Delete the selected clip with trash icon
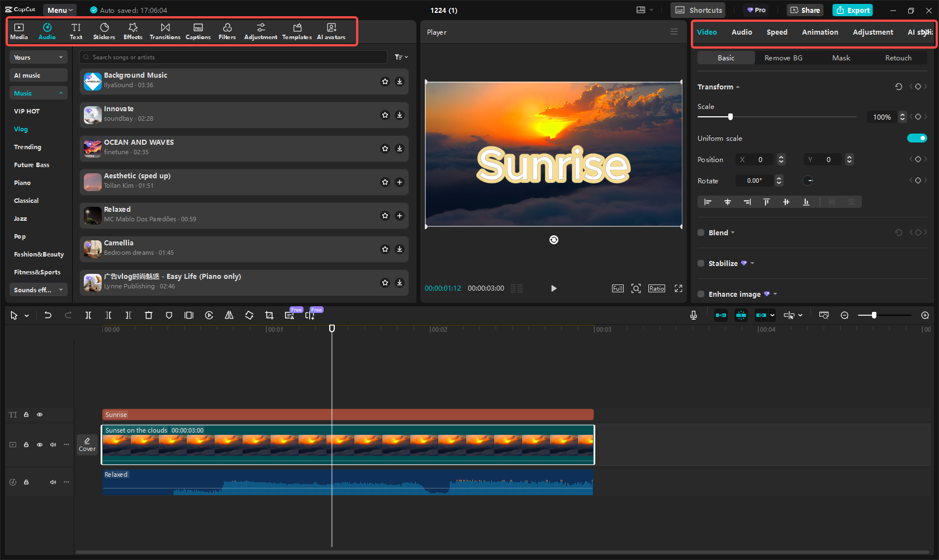 coord(149,315)
